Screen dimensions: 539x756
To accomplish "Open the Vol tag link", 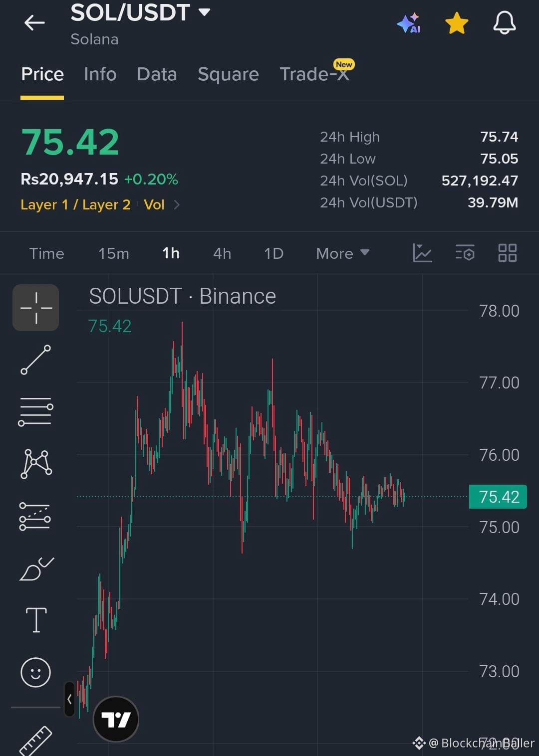I will click(154, 204).
